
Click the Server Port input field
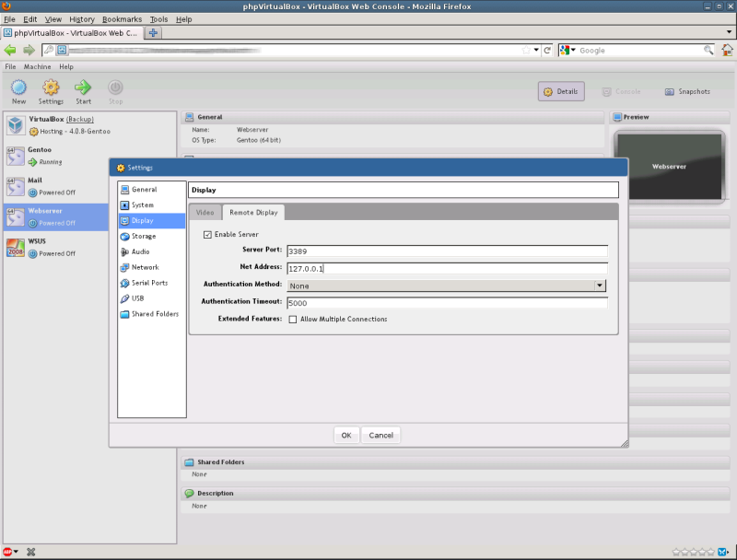[x=447, y=251]
